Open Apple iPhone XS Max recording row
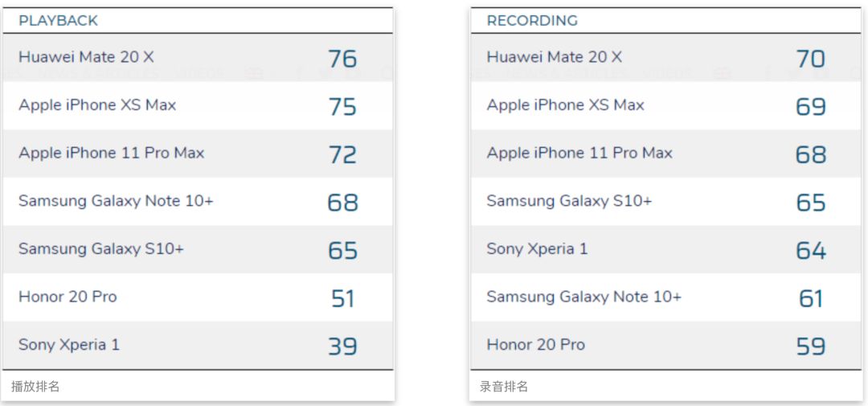Screen dimensions: 868x406 [565, 105]
